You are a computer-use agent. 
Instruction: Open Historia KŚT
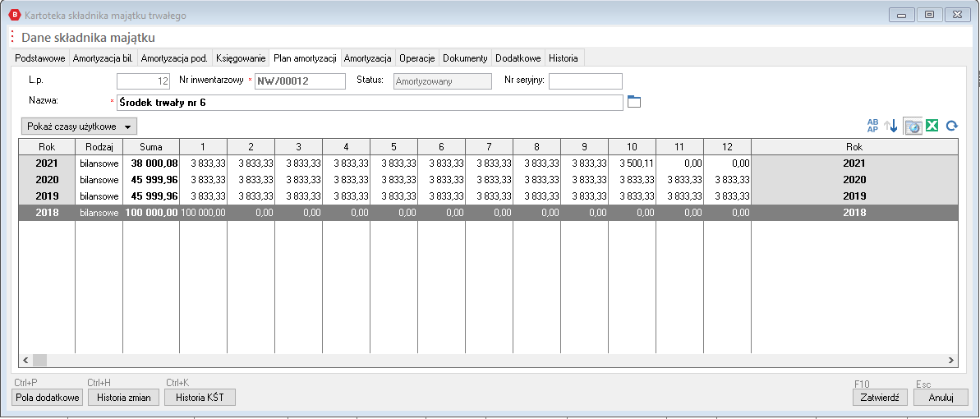coord(200,397)
